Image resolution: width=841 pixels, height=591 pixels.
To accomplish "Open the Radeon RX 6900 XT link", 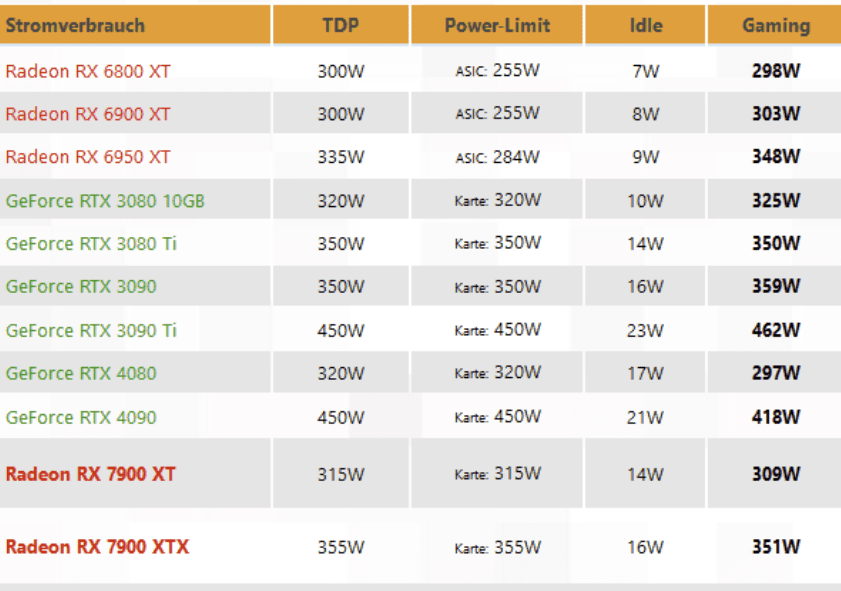I will [x=88, y=114].
